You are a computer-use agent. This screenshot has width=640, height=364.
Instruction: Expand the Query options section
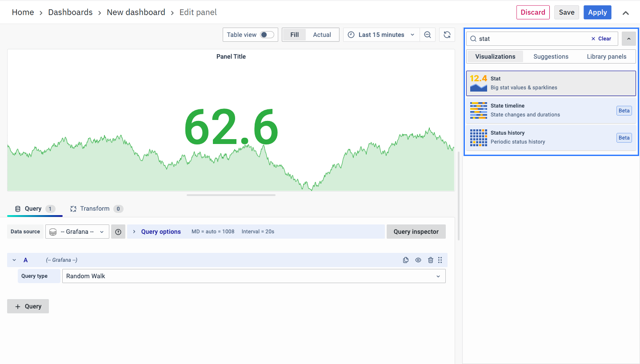160,232
